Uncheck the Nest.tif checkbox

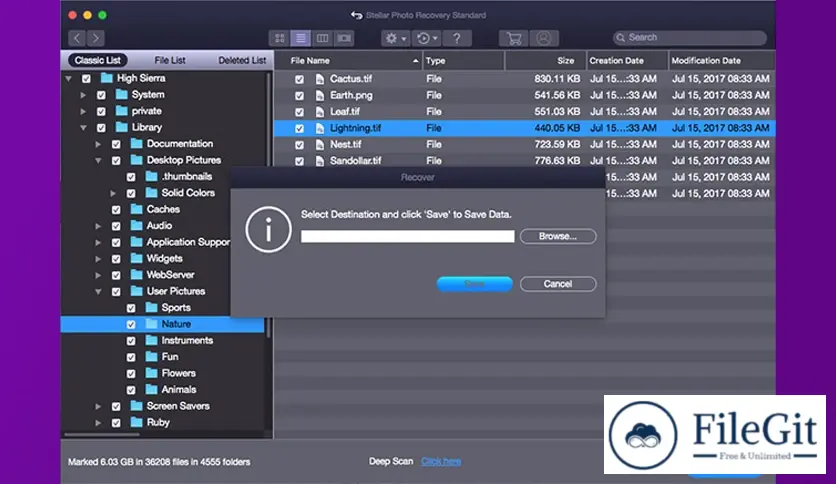coord(300,144)
